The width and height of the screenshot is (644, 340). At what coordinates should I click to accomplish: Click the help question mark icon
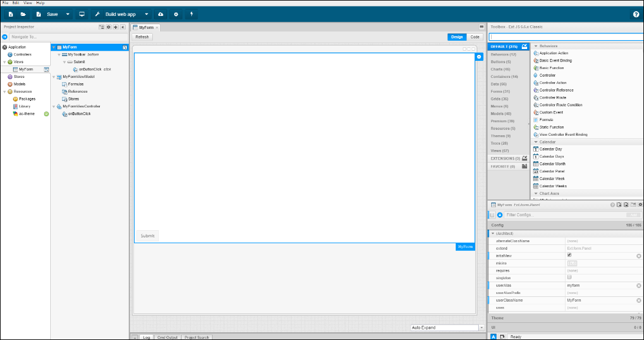click(x=636, y=14)
